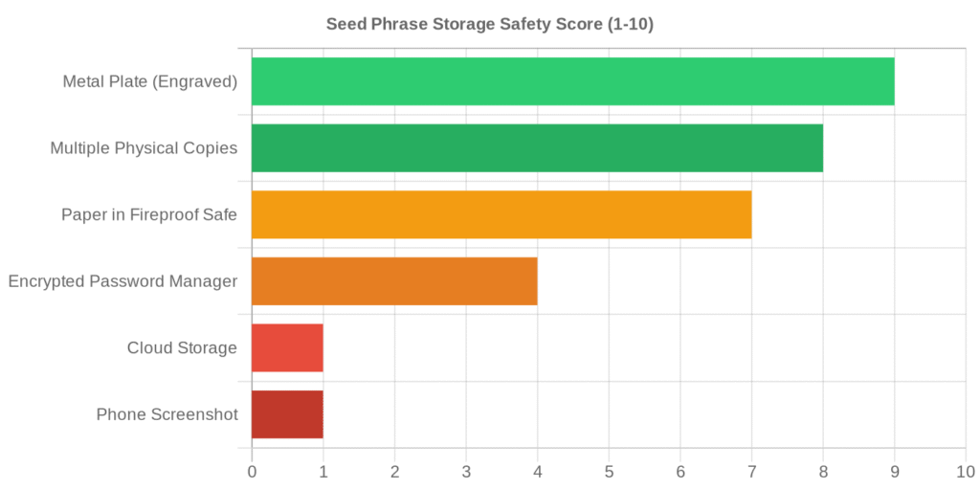Click the chart title Seed Phrase Storage Safety Score
Image resolution: width=980 pixels, height=490 pixels.
pos(489,24)
